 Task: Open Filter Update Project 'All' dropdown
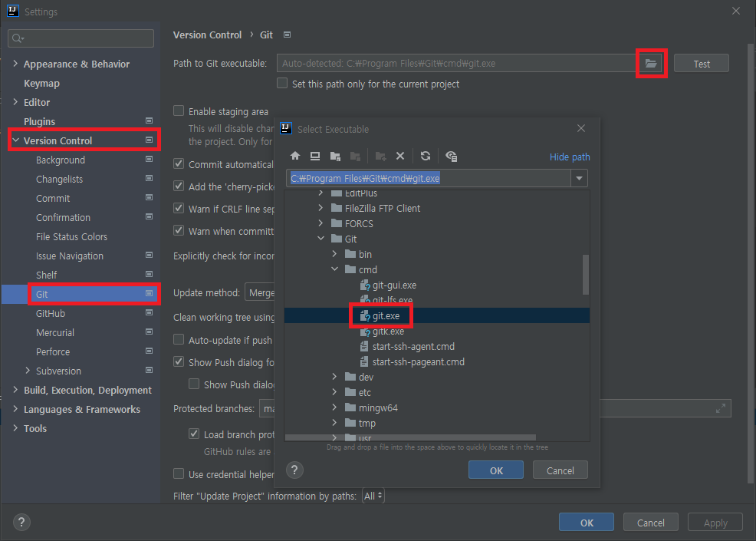pyautogui.click(x=373, y=496)
